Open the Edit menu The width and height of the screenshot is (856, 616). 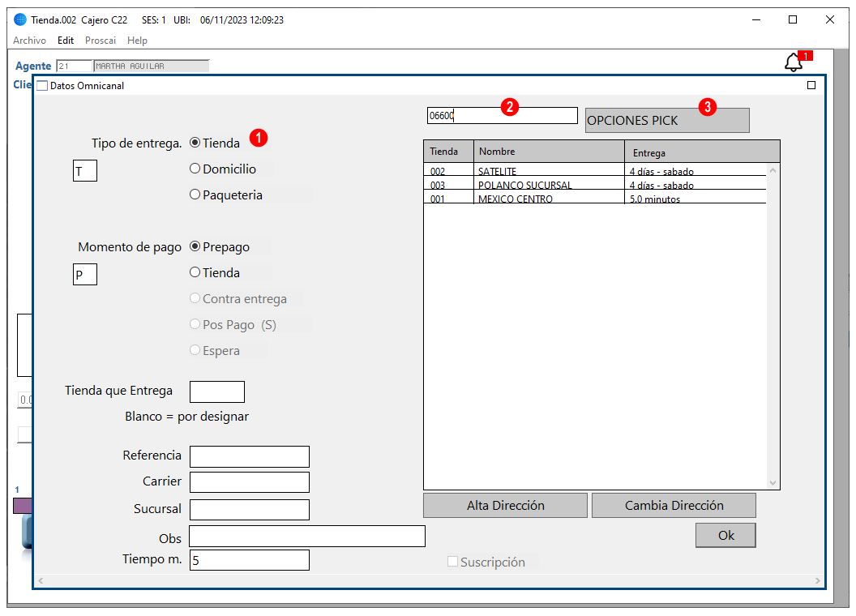66,41
